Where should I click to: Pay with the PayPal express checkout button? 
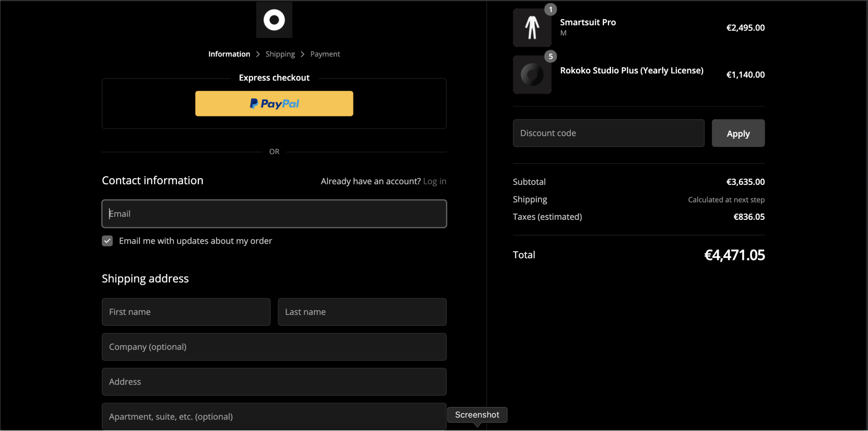tap(274, 104)
